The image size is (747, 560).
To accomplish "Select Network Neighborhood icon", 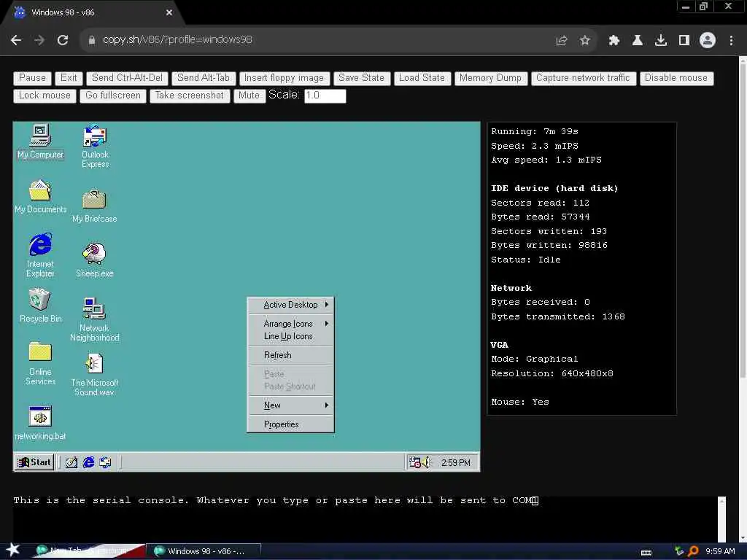I will (94, 319).
